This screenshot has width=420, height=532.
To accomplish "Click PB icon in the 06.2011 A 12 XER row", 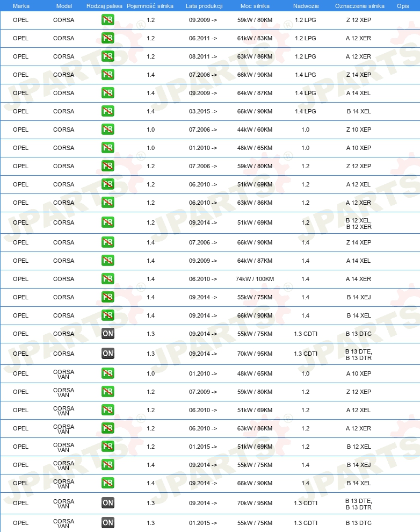I will pyautogui.click(x=108, y=38).
